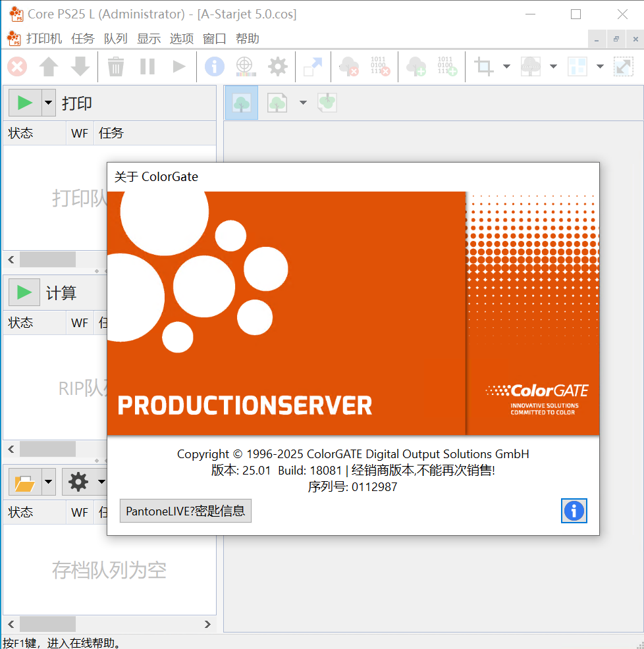
Task: Select the crop tool icon
Action: [483, 66]
